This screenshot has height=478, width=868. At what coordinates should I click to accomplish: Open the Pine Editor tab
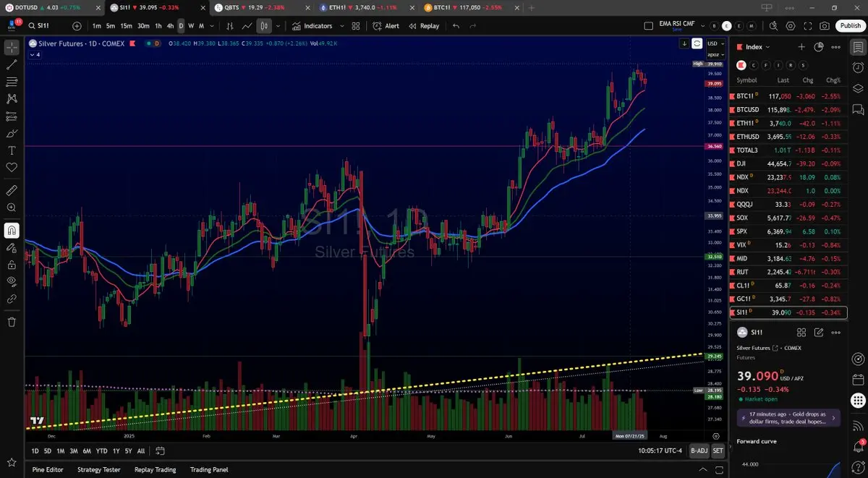(x=48, y=469)
